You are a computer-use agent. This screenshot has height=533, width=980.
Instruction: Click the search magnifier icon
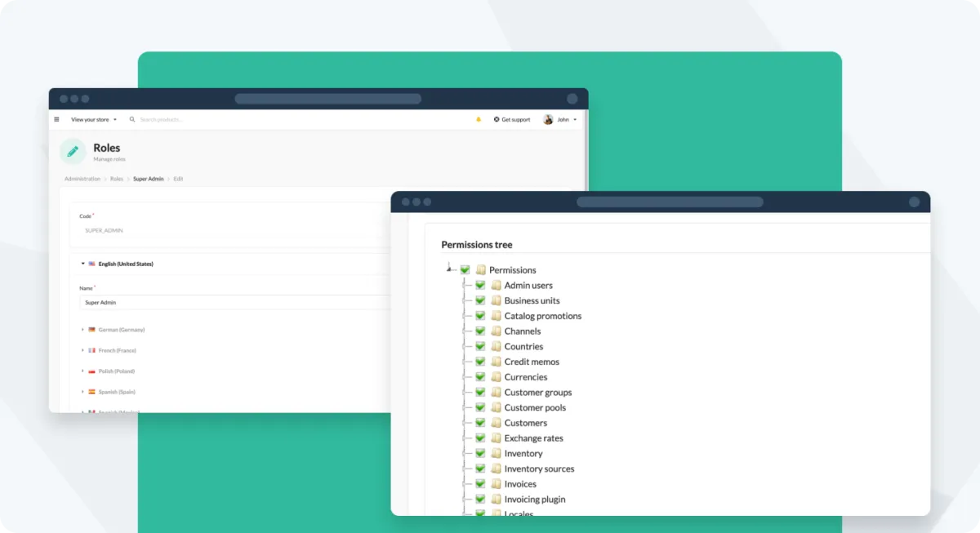pyautogui.click(x=132, y=119)
